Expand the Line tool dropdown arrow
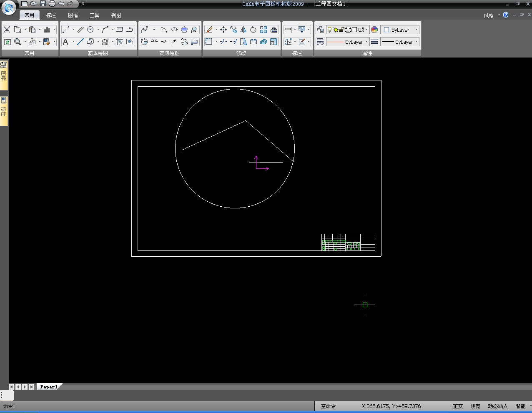This screenshot has width=532, height=413. pyautogui.click(x=73, y=30)
